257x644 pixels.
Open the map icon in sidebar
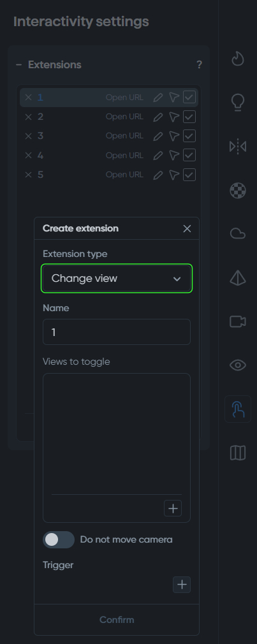(238, 453)
